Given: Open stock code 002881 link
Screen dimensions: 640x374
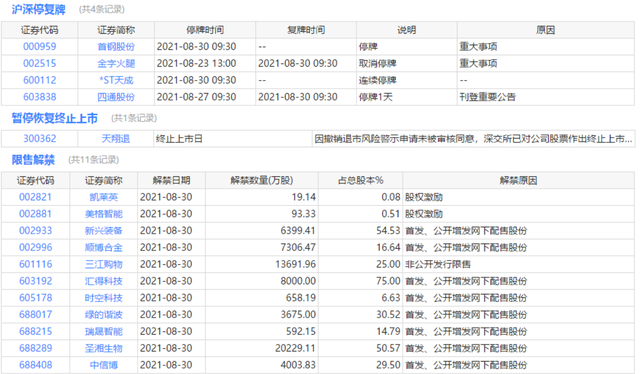Looking at the screenshot, I should 36,214.
